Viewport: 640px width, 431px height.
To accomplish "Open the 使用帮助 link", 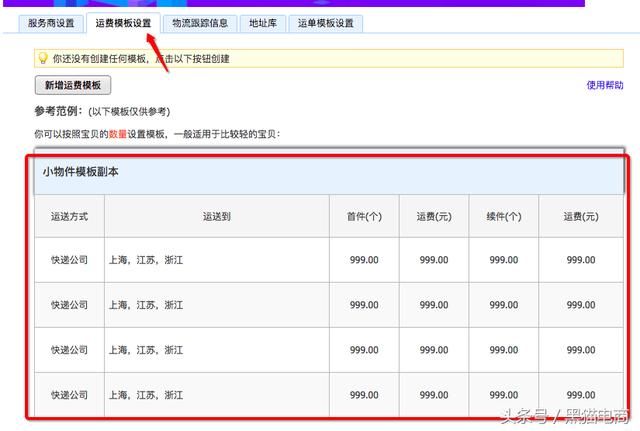I will pyautogui.click(x=604, y=85).
